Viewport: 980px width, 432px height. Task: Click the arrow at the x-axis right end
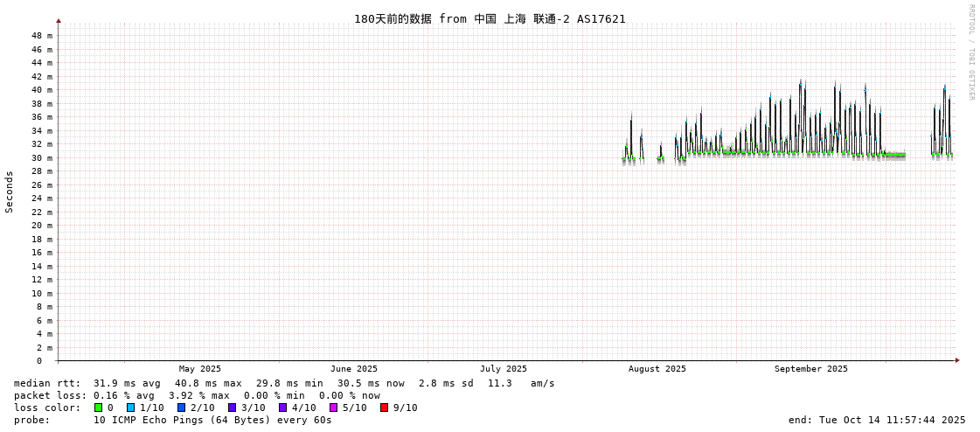(957, 360)
